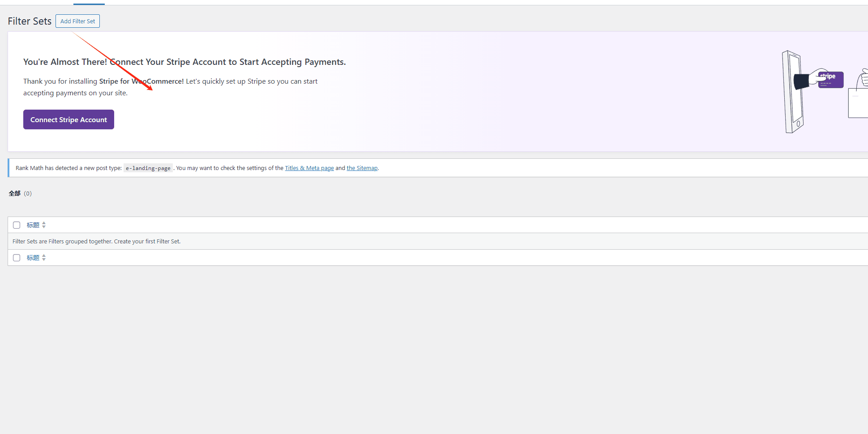Check the select-all checkbox in table footer

pos(17,258)
